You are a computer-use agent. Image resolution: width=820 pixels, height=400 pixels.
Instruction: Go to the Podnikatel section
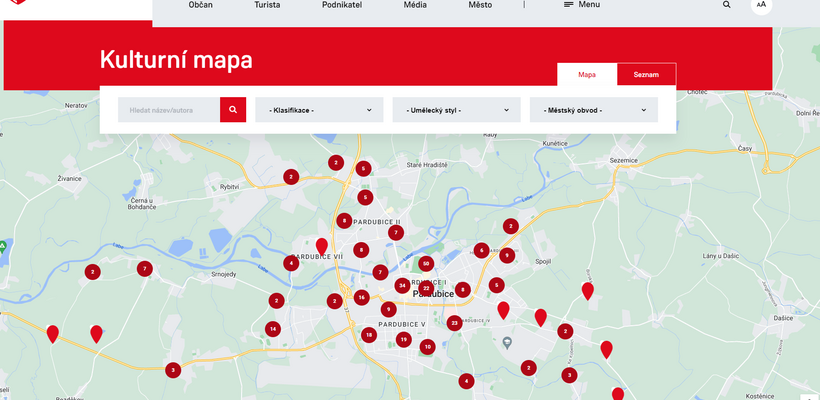click(342, 5)
